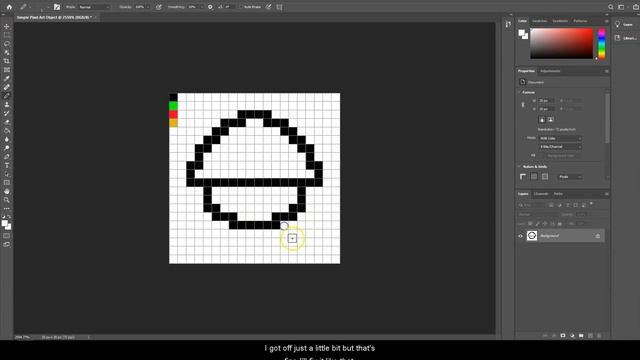Select the Eyedropper tool

coord(7,78)
